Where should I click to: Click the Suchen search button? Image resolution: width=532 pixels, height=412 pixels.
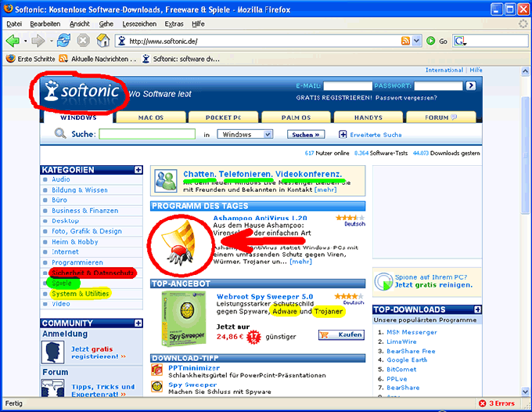click(x=306, y=135)
